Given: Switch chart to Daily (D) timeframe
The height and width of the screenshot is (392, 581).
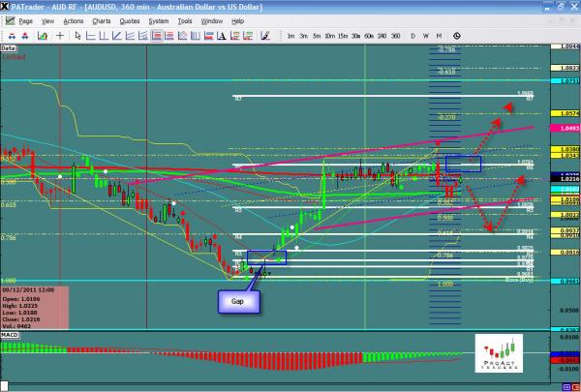Looking at the screenshot, I should pyautogui.click(x=413, y=36).
